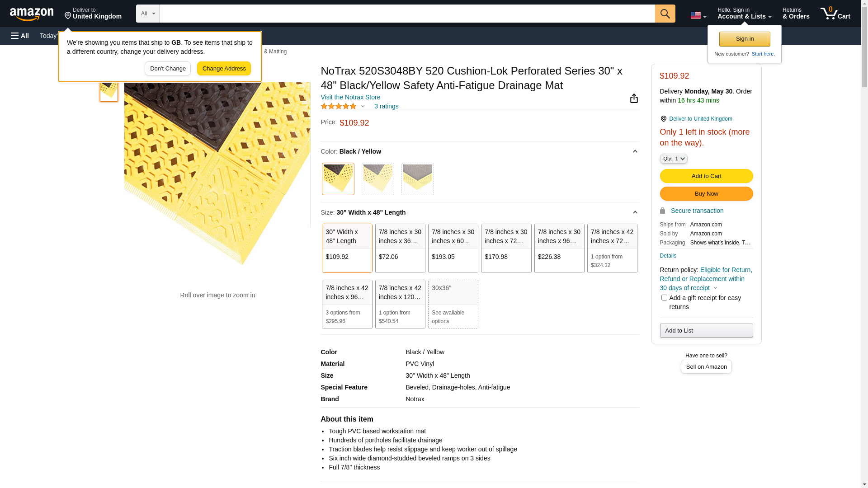Open Returns & Orders
868x488 pixels.
(x=796, y=14)
